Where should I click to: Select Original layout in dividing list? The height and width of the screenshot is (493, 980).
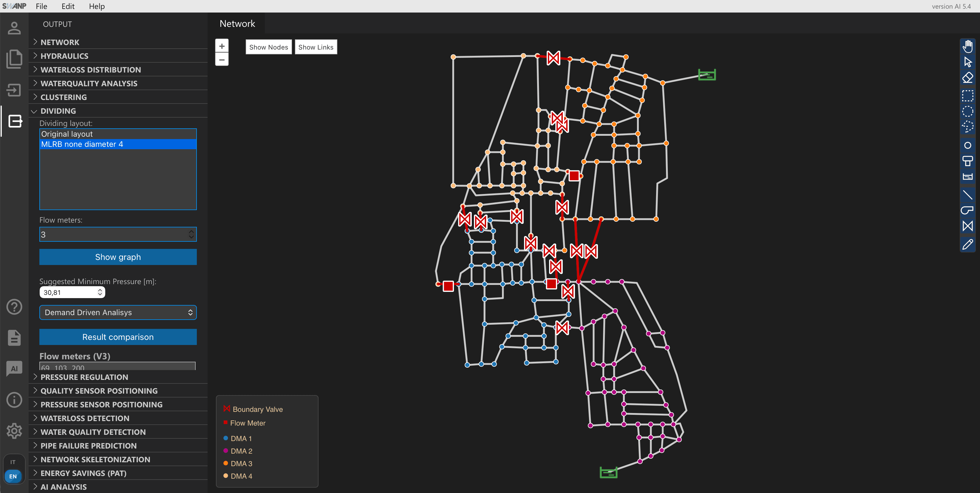118,134
